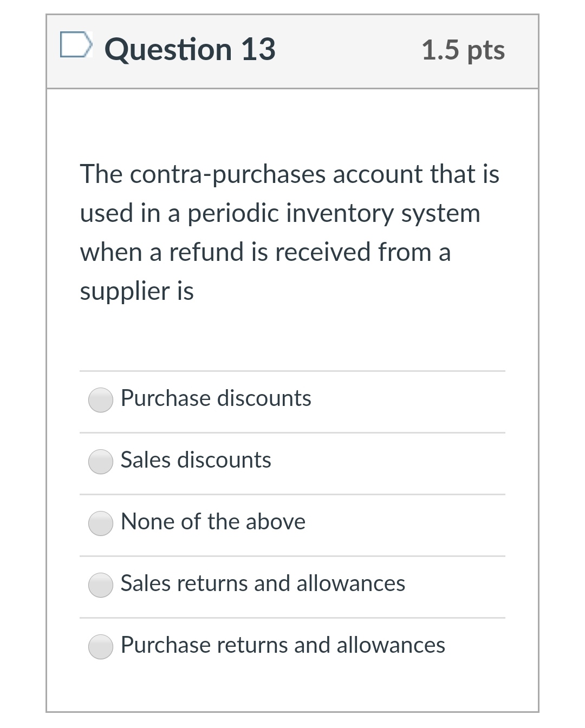Image resolution: width=585 pixels, height=728 pixels.
Task: Click the Sales discounts answer label
Action: [x=196, y=461]
